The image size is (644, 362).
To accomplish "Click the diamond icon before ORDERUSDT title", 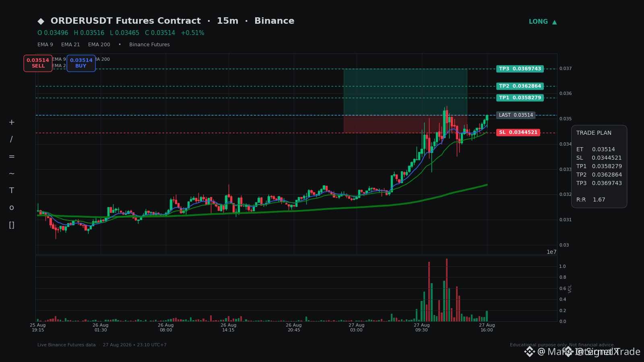I will coord(41,21).
